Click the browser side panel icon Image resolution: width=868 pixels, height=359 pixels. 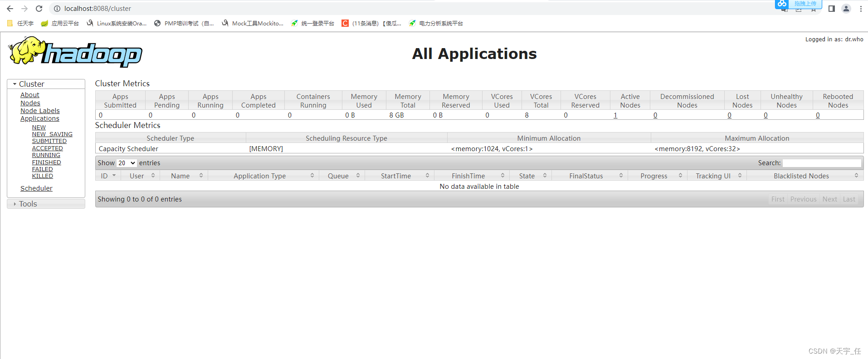[x=831, y=9]
